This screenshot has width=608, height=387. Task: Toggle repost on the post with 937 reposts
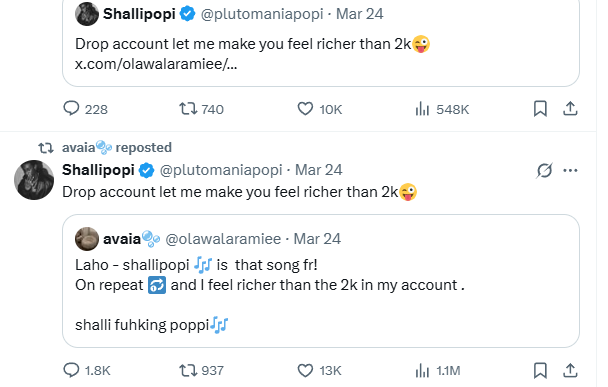[x=201, y=370]
